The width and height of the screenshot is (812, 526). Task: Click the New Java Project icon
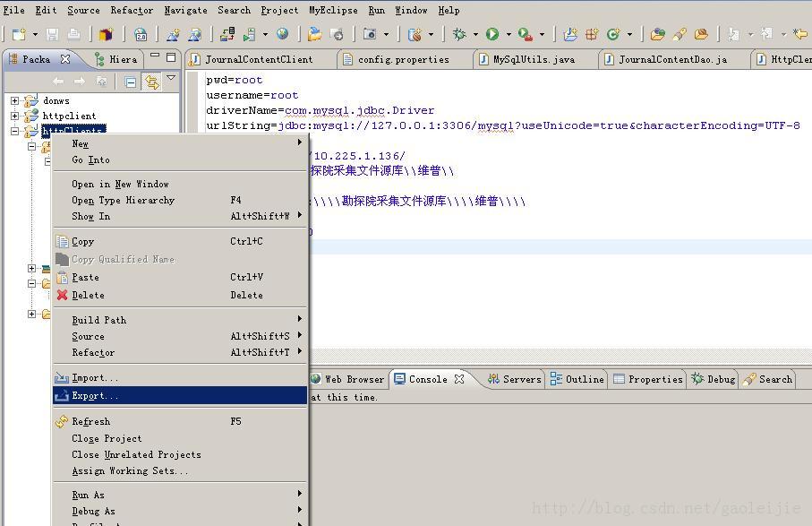(x=570, y=34)
